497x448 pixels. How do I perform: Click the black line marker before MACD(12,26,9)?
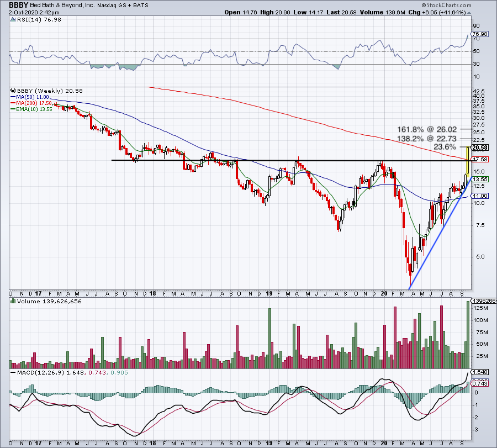tap(13, 372)
